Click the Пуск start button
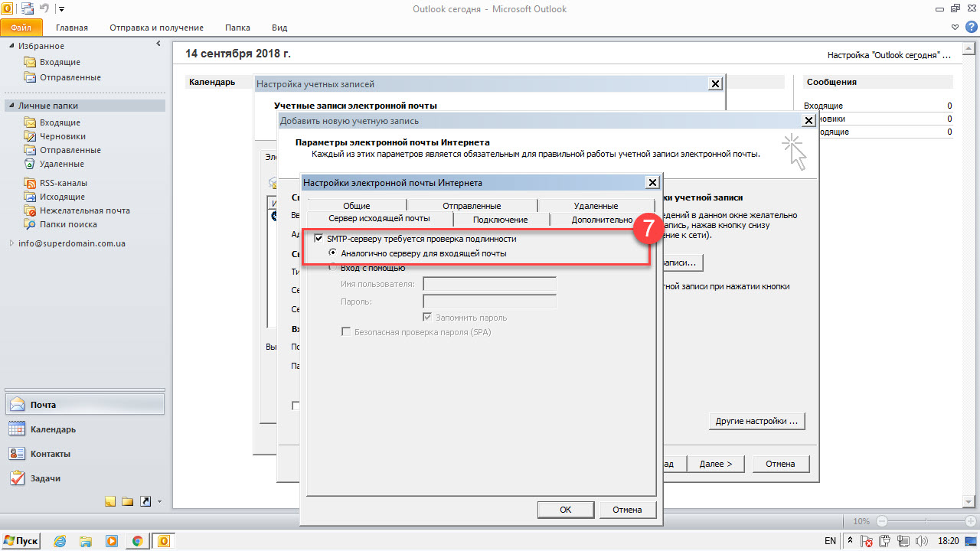 coord(21,541)
